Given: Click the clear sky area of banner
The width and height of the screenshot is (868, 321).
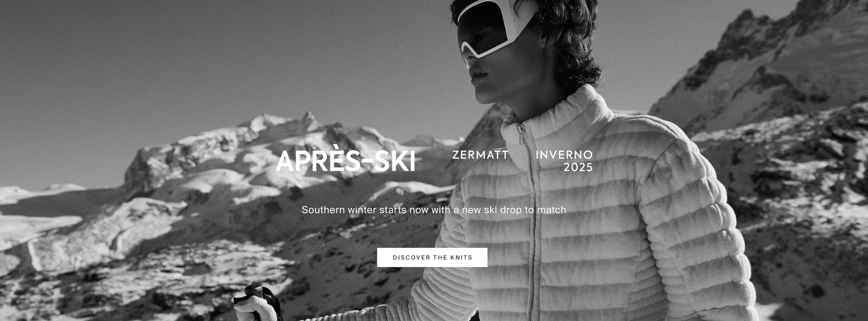Looking at the screenshot, I should point(202,61).
